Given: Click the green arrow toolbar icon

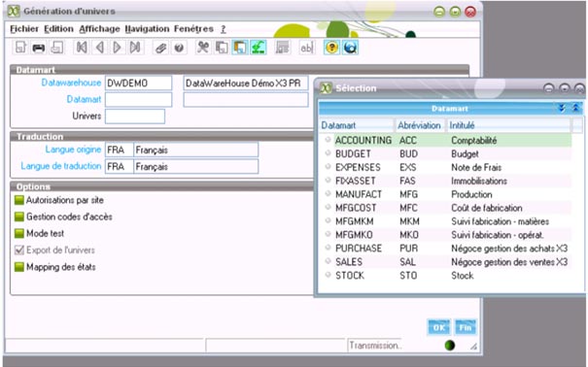Looking at the screenshot, I should (258, 48).
